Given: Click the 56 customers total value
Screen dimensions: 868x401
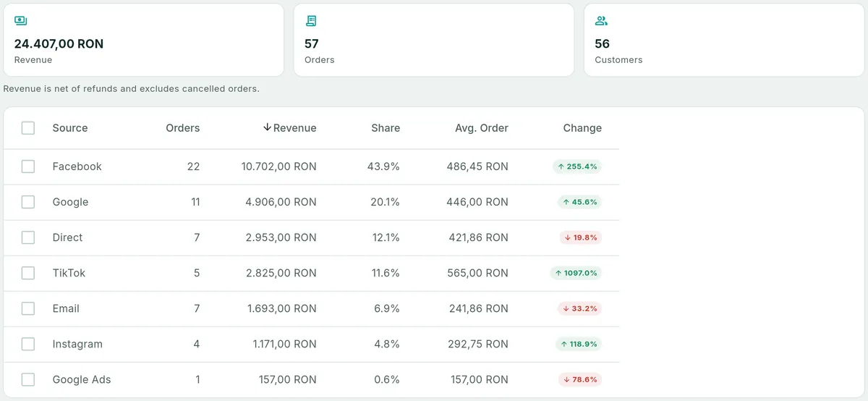Looking at the screenshot, I should click(603, 43).
